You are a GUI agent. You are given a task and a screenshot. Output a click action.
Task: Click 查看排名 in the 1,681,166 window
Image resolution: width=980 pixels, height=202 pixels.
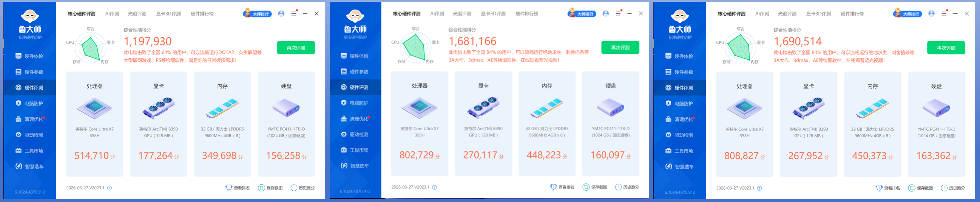tap(562, 187)
